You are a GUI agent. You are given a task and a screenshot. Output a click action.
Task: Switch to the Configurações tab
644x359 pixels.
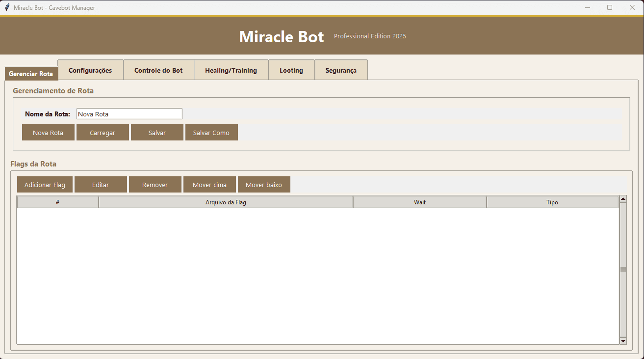[90, 70]
